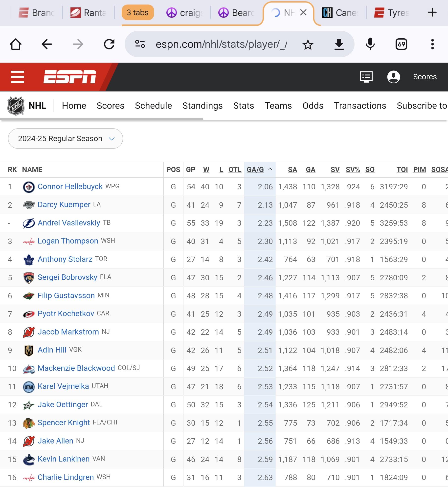This screenshot has width=448, height=487.
Task: Tap the download icon in address bar
Action: [339, 44]
